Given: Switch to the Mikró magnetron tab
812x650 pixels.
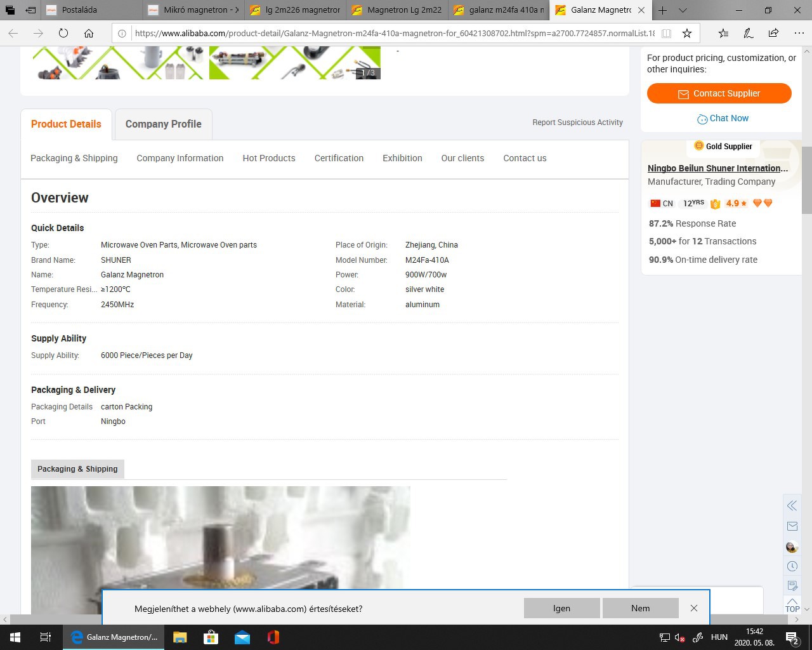Looking at the screenshot, I should point(194,10).
